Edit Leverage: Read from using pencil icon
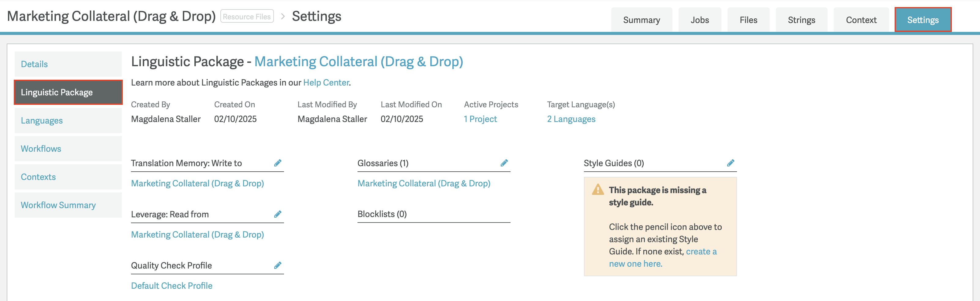 [x=278, y=214]
